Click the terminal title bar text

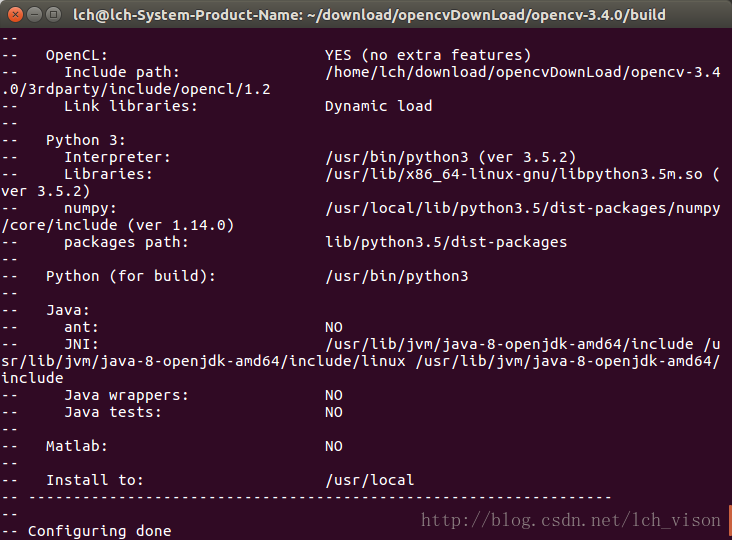pos(369,15)
